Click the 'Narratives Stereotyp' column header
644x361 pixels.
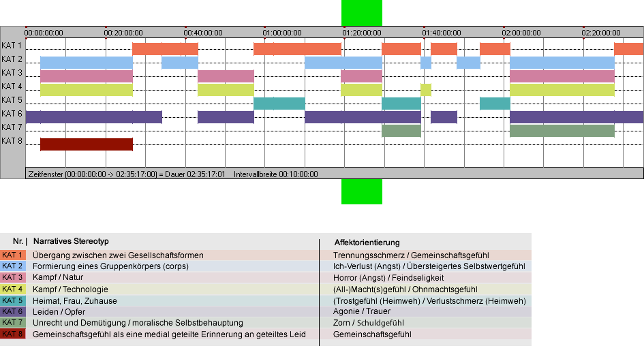[x=71, y=241]
